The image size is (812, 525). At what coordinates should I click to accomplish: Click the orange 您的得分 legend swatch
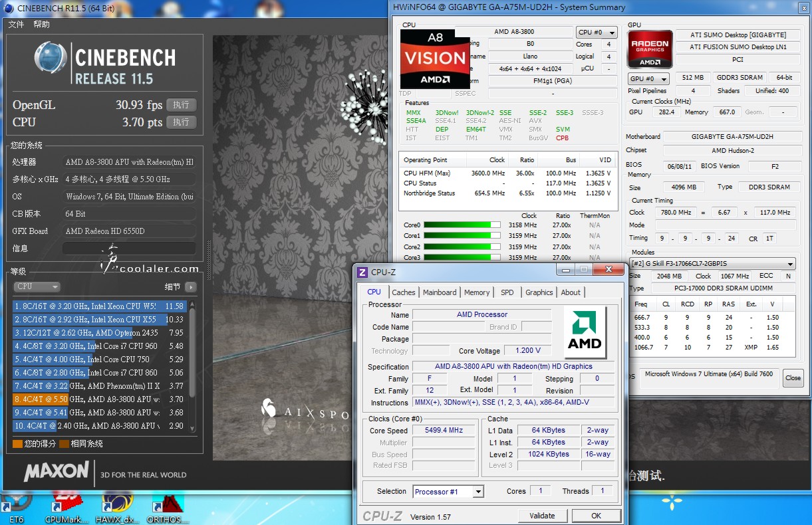(17, 444)
